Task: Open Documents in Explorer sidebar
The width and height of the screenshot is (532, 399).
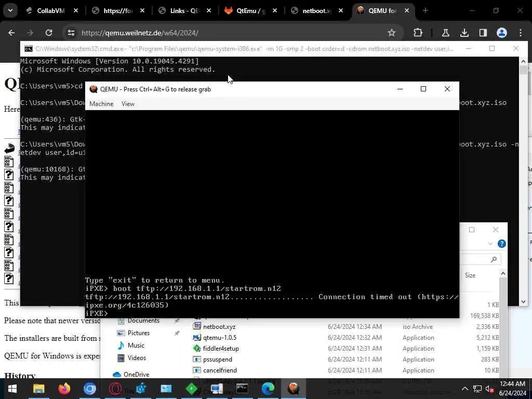Action: (x=143, y=321)
